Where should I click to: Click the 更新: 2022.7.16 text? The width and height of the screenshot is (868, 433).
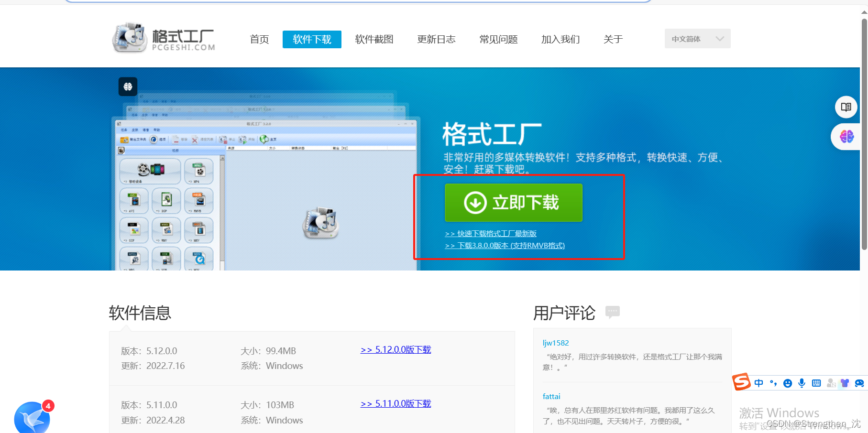pyautogui.click(x=153, y=366)
